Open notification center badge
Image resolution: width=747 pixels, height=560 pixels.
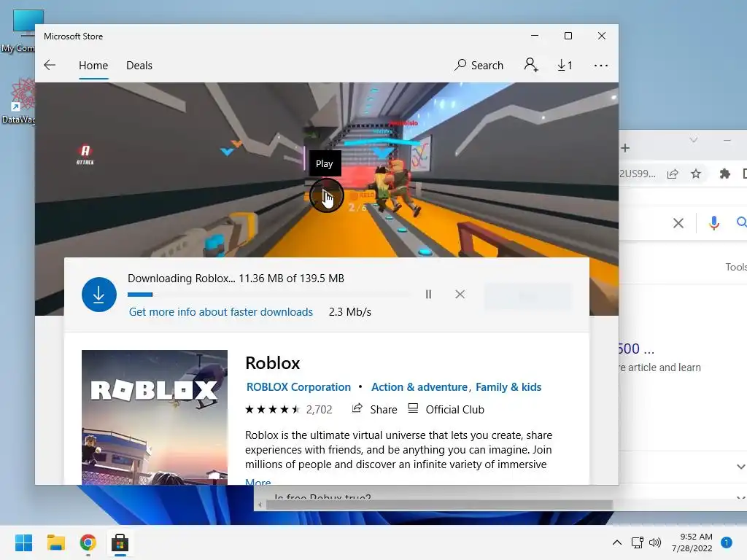727,542
